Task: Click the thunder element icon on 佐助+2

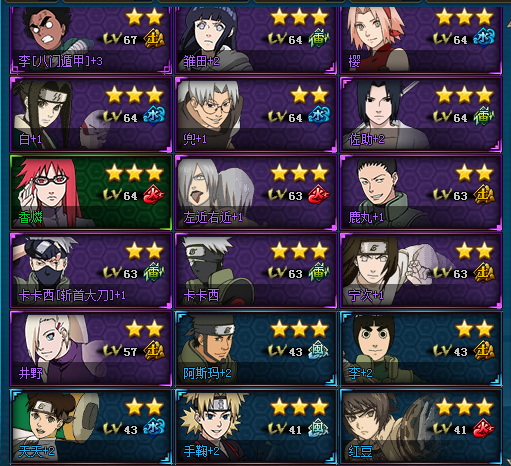Action: (x=484, y=116)
